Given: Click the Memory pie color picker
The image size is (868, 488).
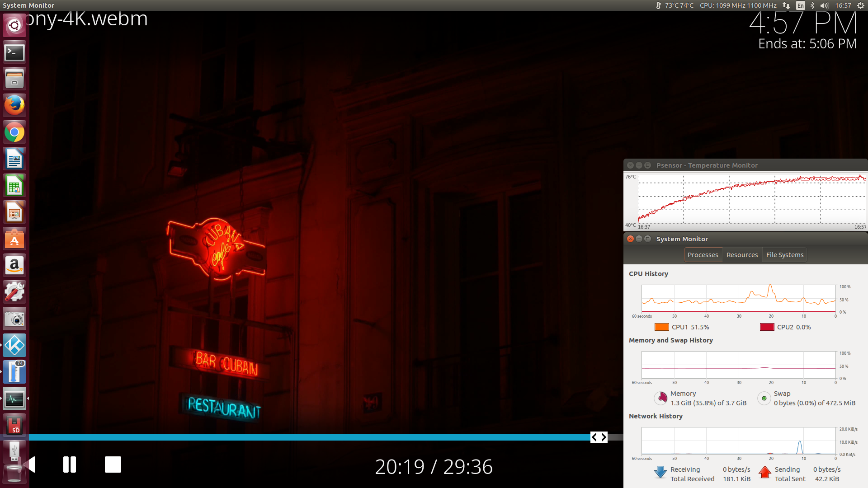Looking at the screenshot, I should click(661, 398).
